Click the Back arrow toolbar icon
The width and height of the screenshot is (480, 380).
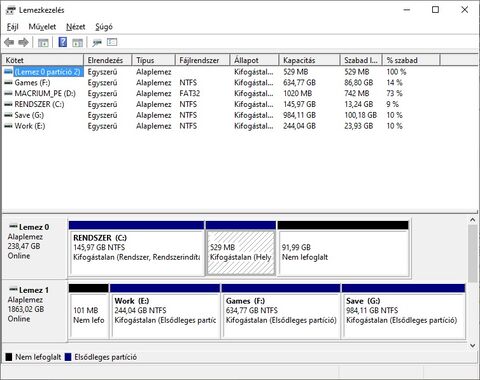point(9,42)
